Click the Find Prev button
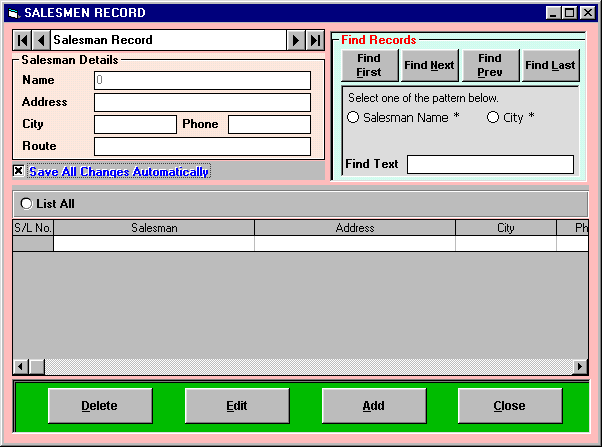 pyautogui.click(x=490, y=65)
